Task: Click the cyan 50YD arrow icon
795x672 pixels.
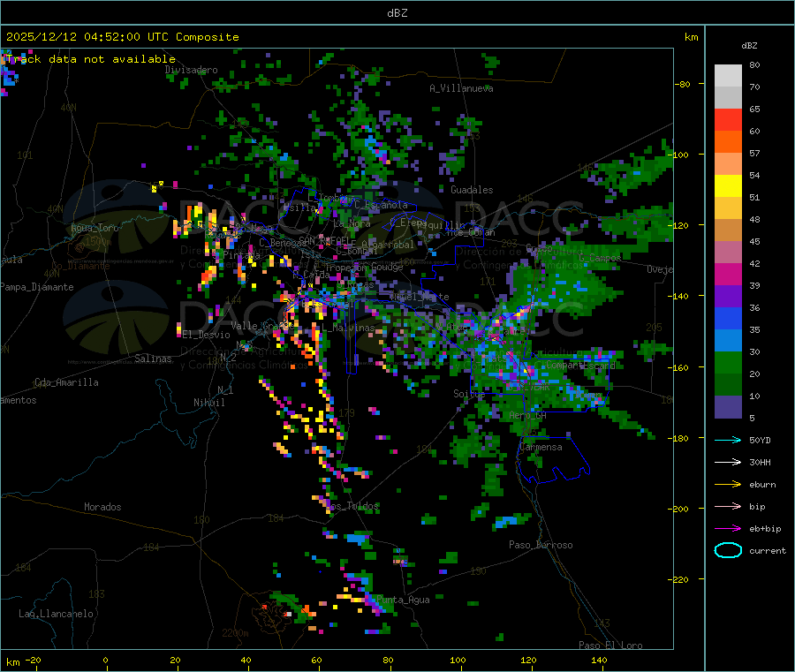Action: 728,440
